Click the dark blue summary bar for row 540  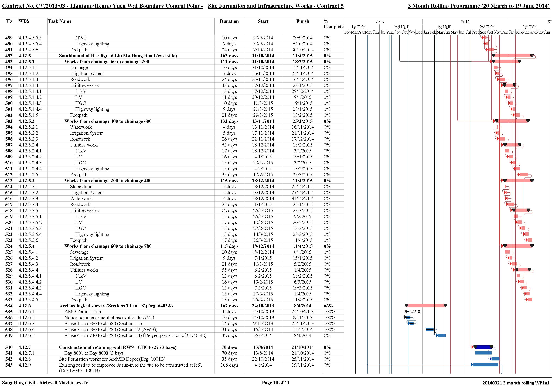click(483, 347)
